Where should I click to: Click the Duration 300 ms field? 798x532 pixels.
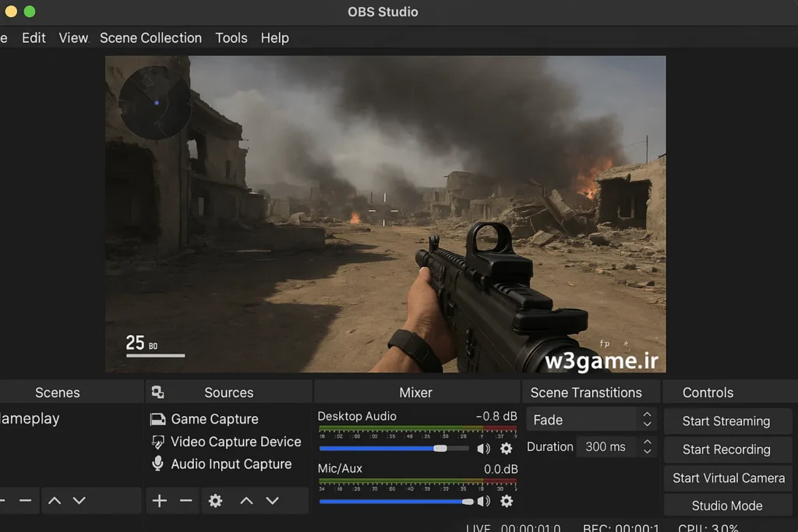pos(608,446)
